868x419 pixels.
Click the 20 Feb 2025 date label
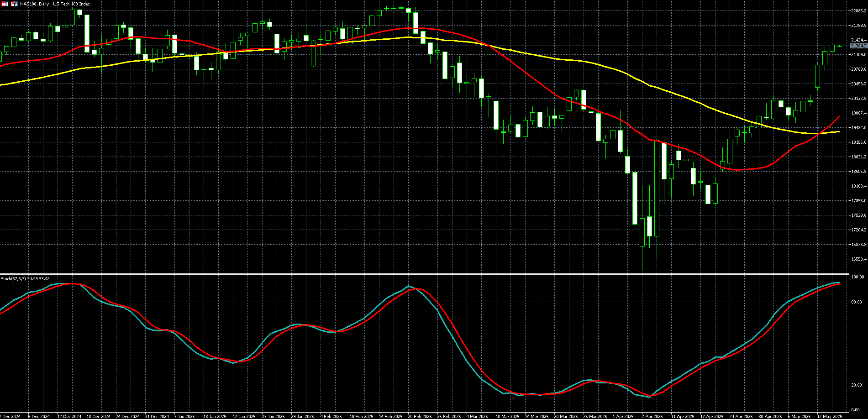(420, 416)
